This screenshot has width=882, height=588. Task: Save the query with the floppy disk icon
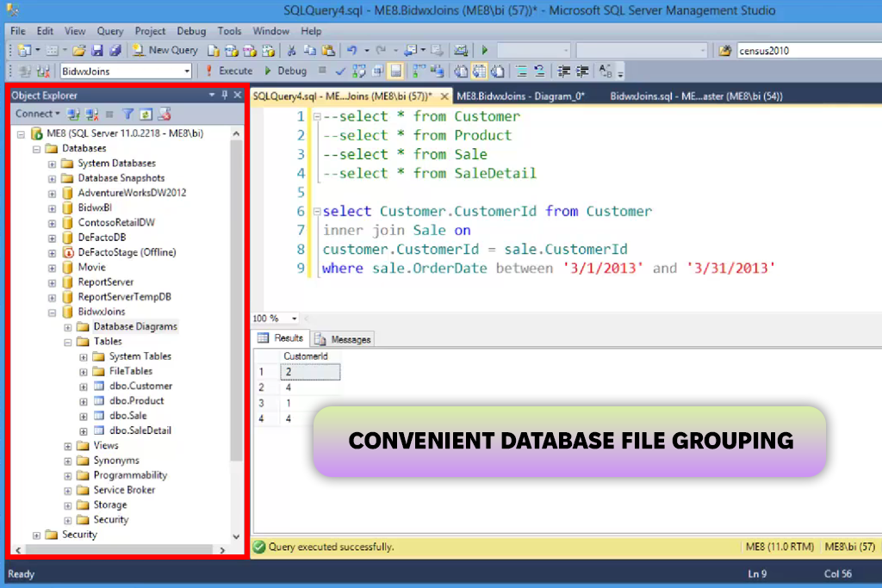tap(97, 51)
